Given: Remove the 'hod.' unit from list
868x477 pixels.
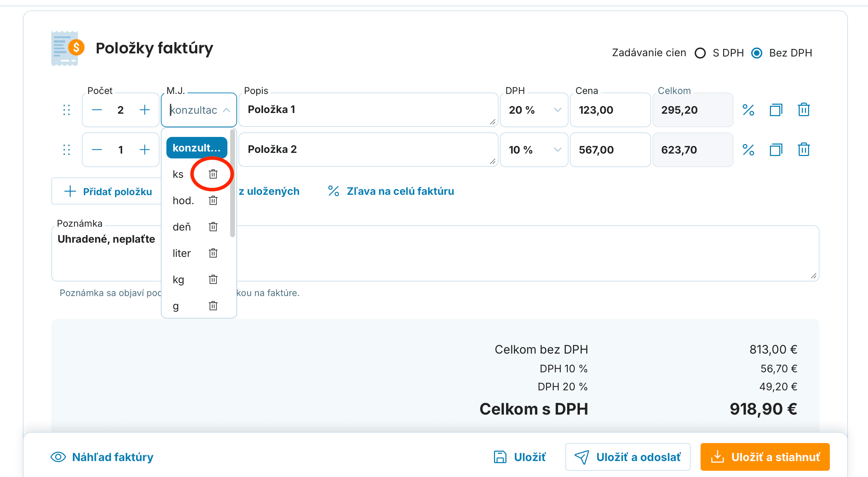Looking at the screenshot, I should [213, 200].
